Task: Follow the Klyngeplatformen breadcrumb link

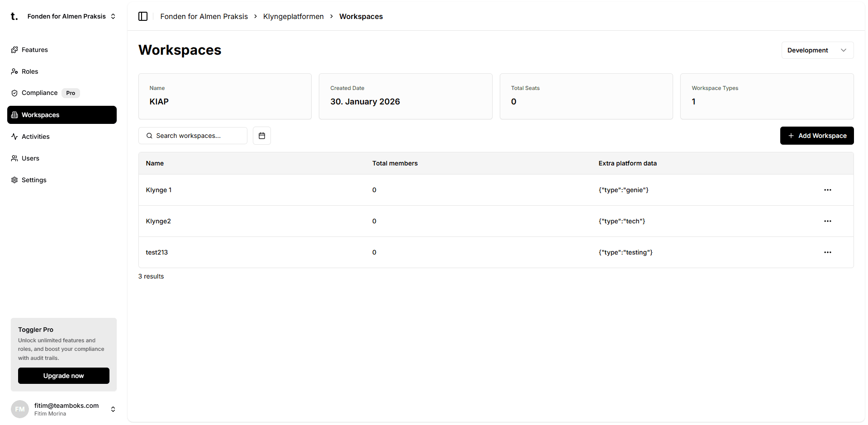Action: click(x=293, y=16)
